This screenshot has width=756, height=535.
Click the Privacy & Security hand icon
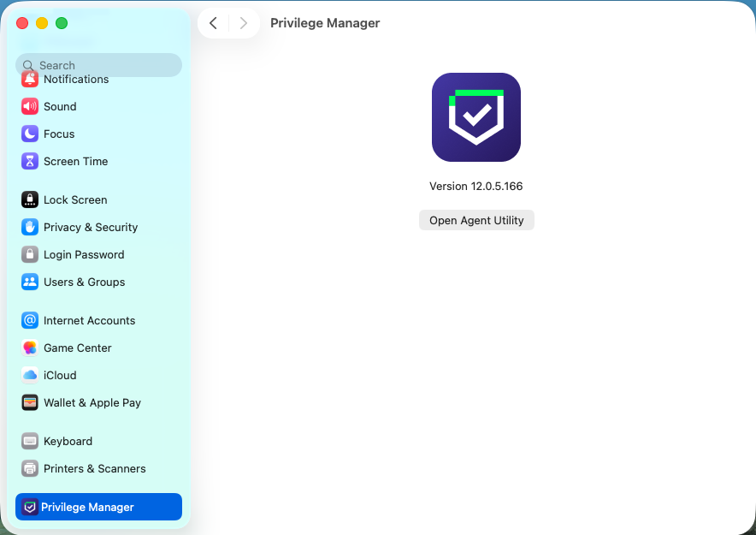[30, 228]
